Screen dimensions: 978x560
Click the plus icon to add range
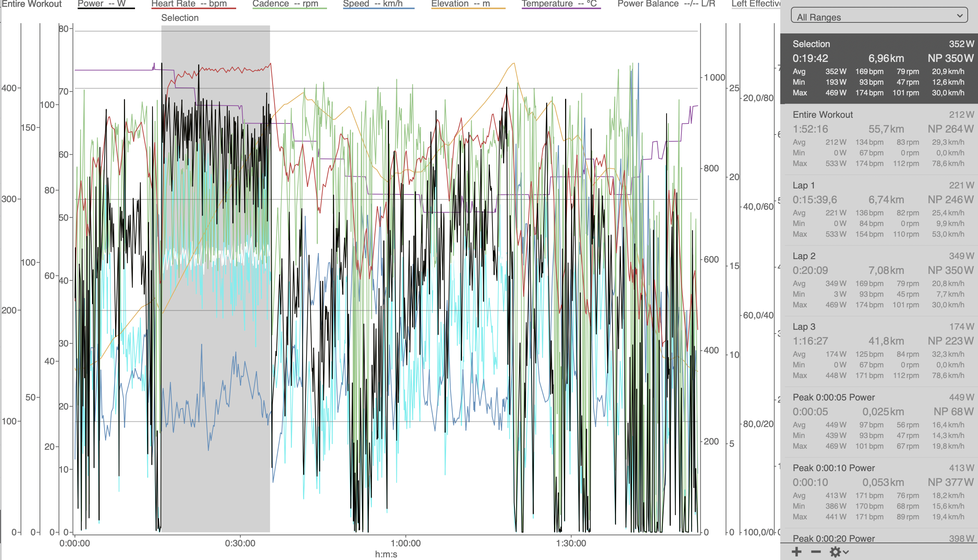tap(796, 552)
